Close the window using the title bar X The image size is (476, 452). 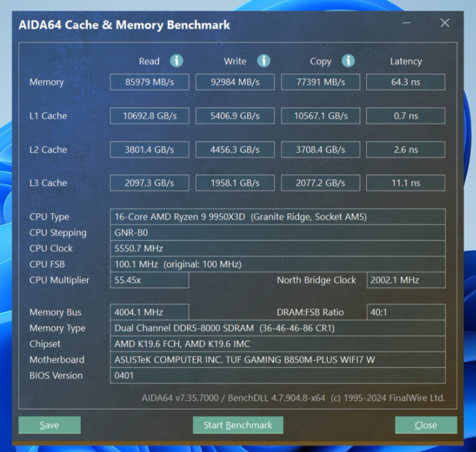coord(445,24)
